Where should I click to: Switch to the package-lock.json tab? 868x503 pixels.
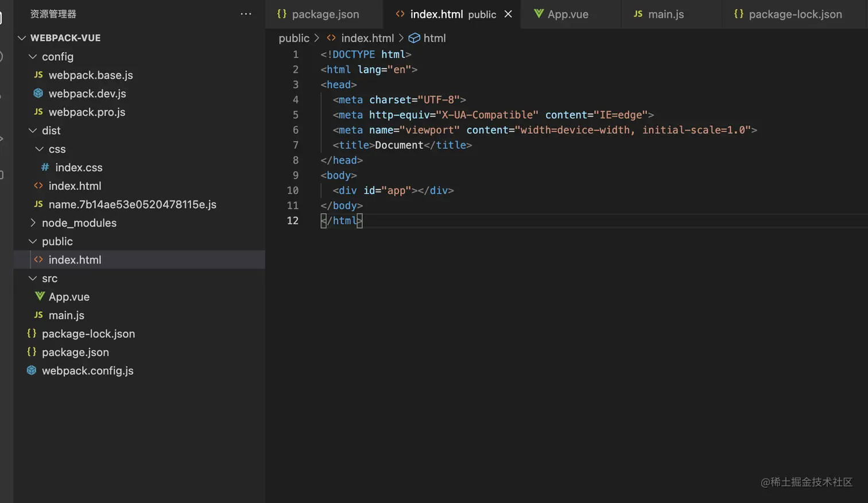point(795,14)
